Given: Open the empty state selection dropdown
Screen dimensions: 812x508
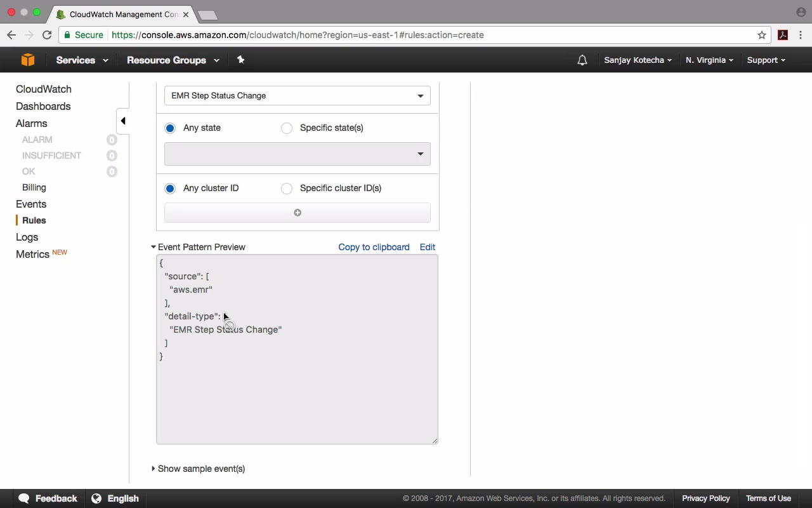Looking at the screenshot, I should tap(298, 154).
